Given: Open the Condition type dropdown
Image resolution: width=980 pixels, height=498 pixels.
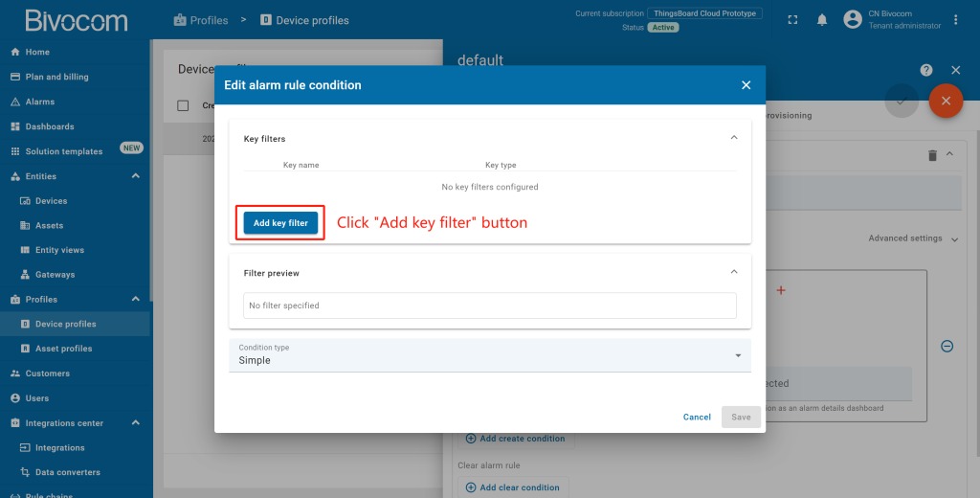Looking at the screenshot, I should click(490, 355).
